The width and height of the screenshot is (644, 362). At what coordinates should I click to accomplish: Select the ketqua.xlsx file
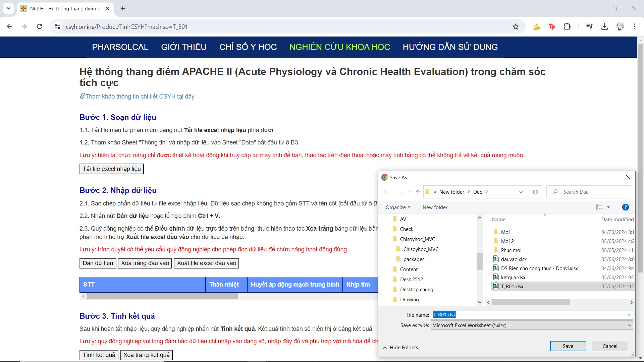pos(513,277)
